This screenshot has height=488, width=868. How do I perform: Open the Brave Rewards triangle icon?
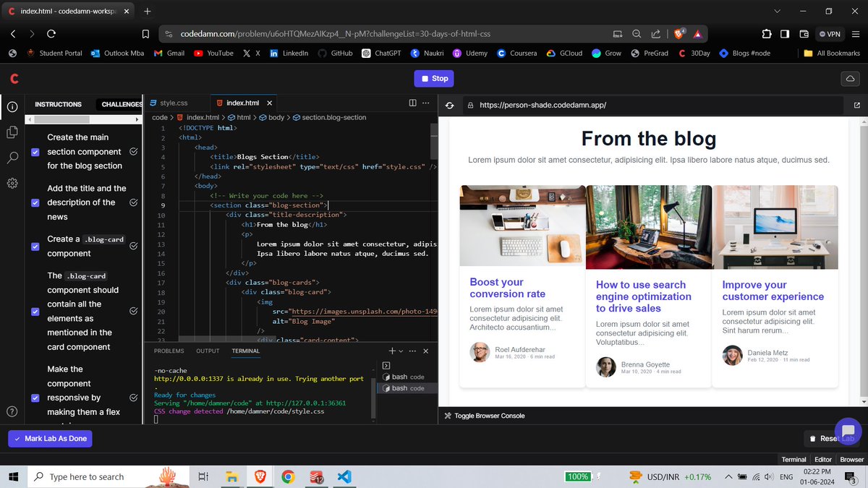(698, 33)
